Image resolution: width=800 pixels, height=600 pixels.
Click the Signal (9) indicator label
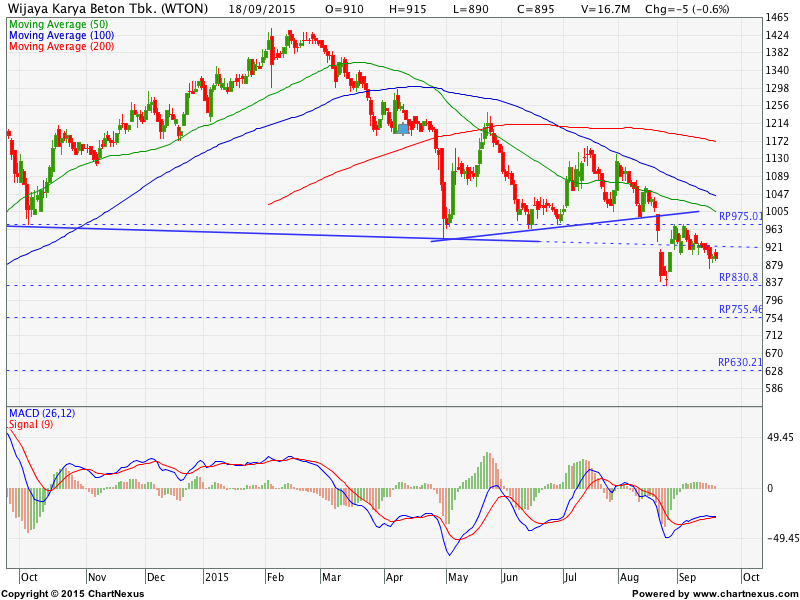tap(31, 424)
